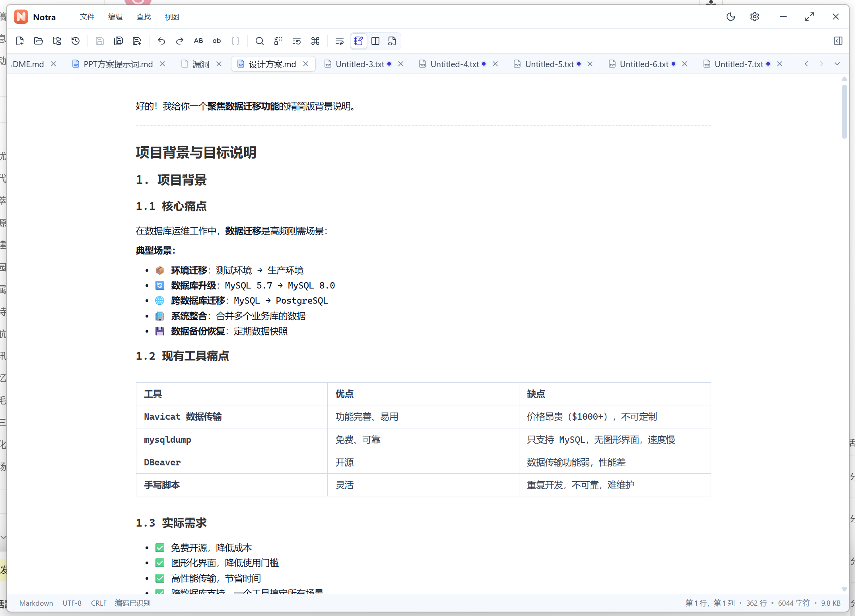The width and height of the screenshot is (855, 616).
Task: Click the Markdown language selector
Action: pos(36,603)
